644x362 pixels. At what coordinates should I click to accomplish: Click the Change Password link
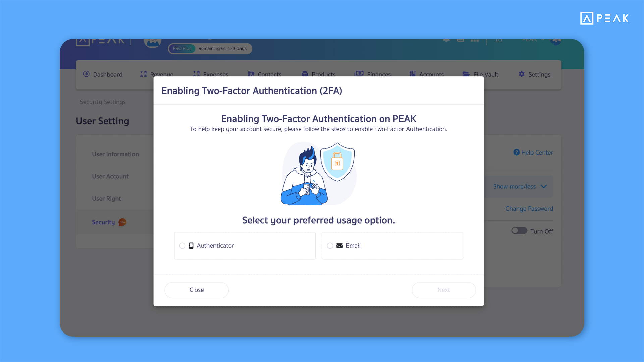pyautogui.click(x=529, y=209)
